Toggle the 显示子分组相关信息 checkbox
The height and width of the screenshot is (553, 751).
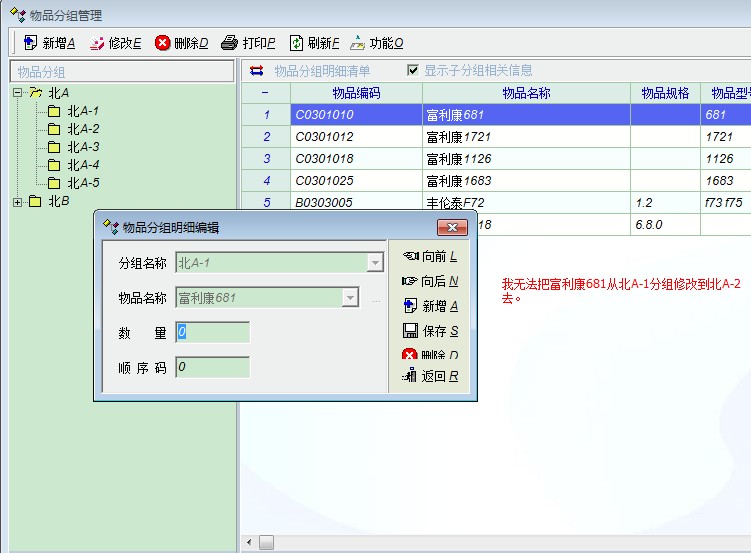point(413,71)
